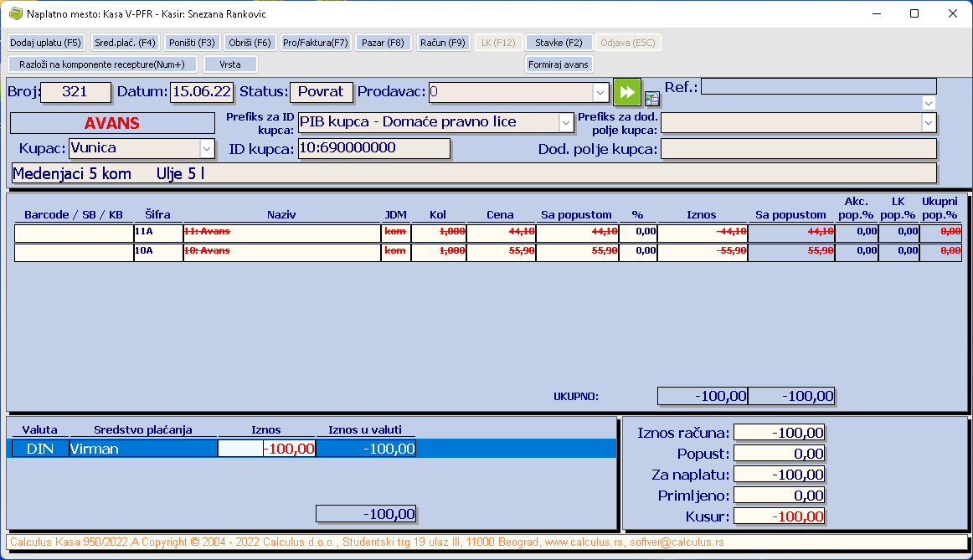Screen dimensions: 973x560
Task: Click the Šifra cell 11A
Action: [158, 232]
